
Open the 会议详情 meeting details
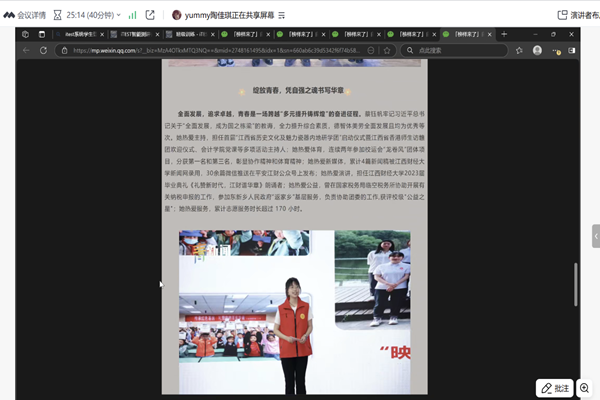click(30, 15)
